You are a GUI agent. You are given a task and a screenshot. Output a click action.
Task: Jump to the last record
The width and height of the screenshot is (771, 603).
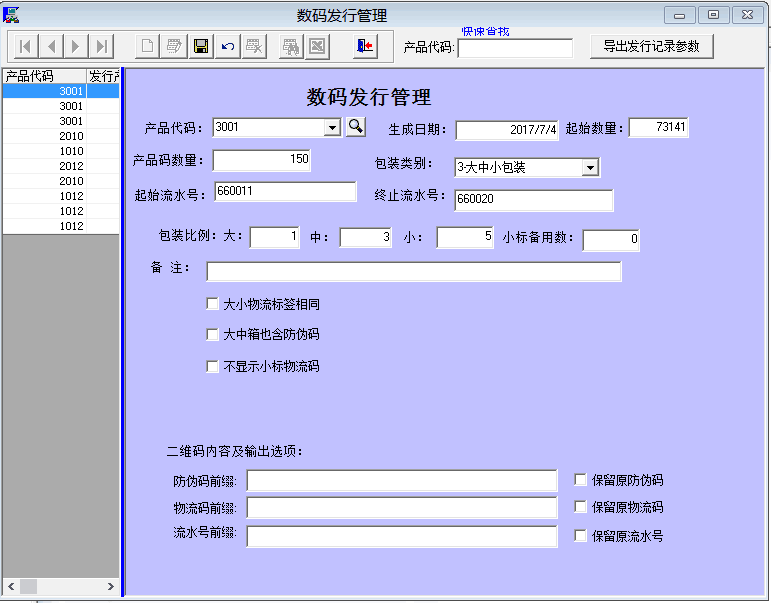pyautogui.click(x=101, y=47)
